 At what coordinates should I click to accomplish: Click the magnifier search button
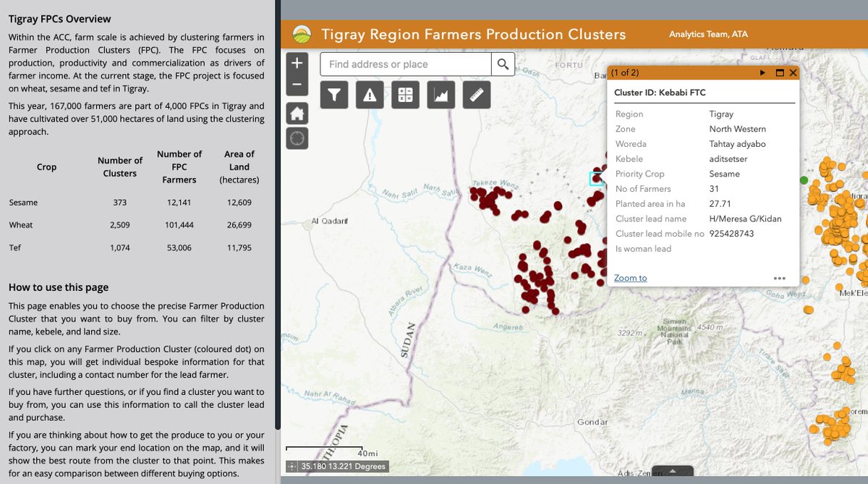coord(503,64)
